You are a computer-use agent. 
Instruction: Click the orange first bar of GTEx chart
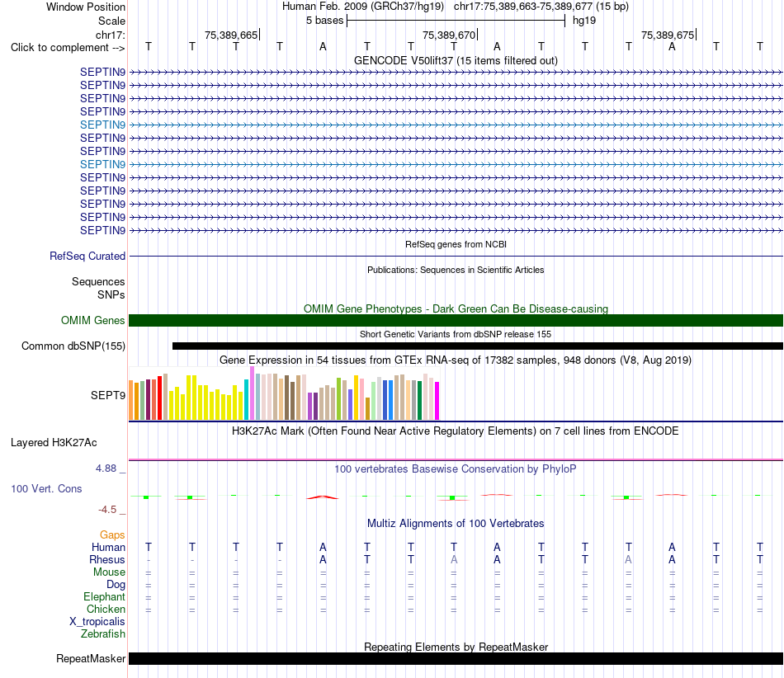(131, 400)
